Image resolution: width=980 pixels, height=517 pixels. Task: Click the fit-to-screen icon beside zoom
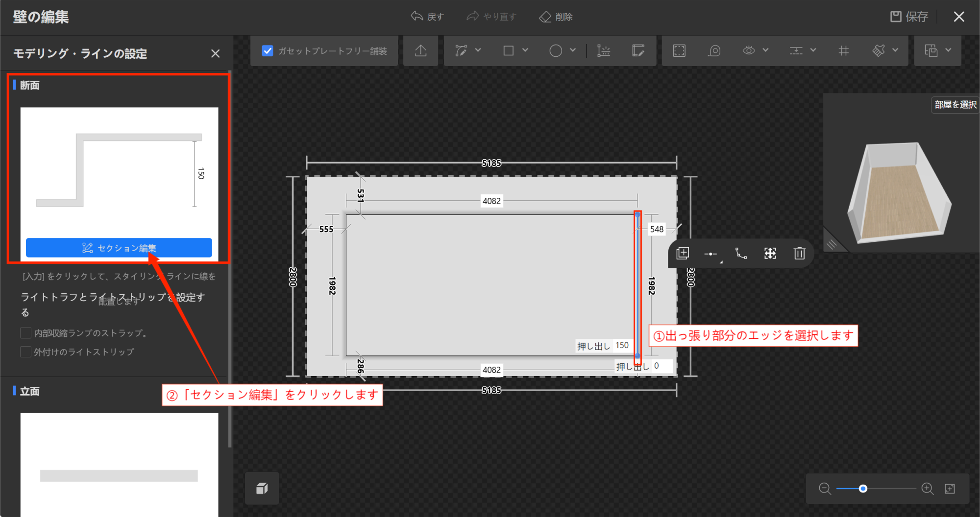[950, 489]
